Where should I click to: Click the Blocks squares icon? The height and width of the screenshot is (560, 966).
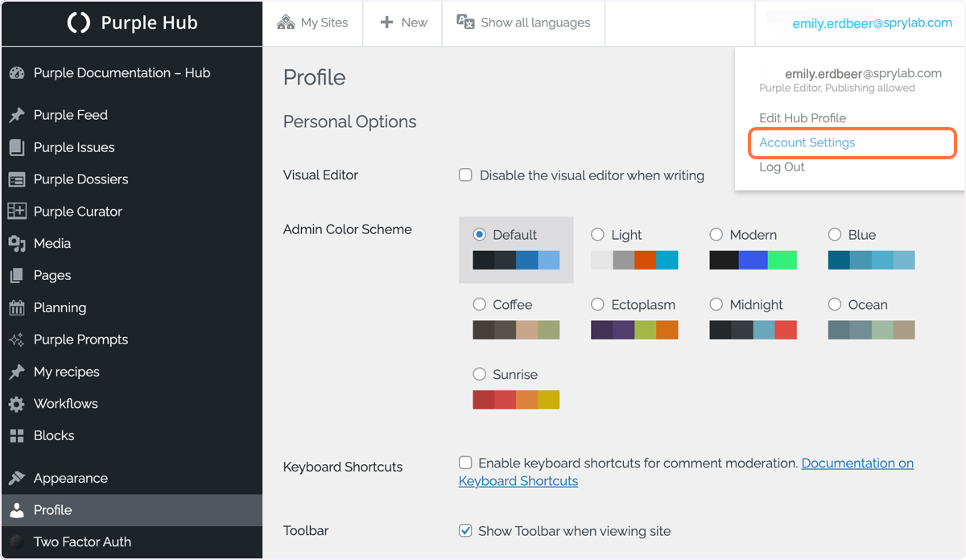[x=17, y=436]
